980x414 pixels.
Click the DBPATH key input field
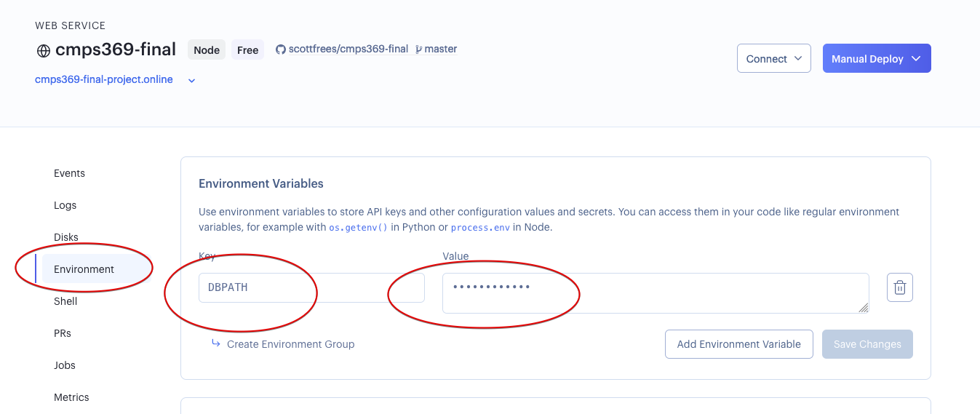[311, 287]
